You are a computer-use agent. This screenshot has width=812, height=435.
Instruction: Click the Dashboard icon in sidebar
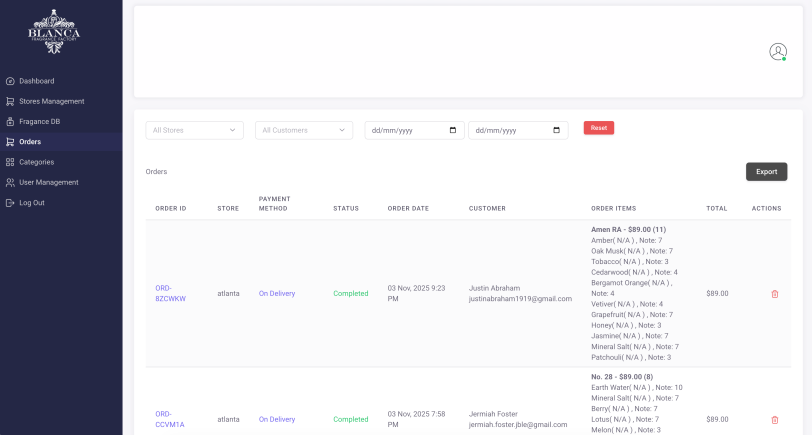[10, 81]
